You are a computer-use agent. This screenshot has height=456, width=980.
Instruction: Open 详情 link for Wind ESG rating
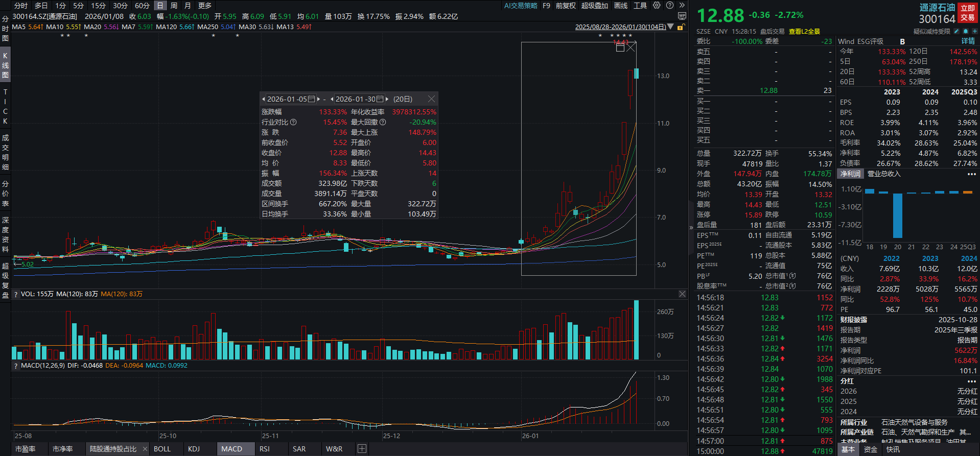[968, 41]
